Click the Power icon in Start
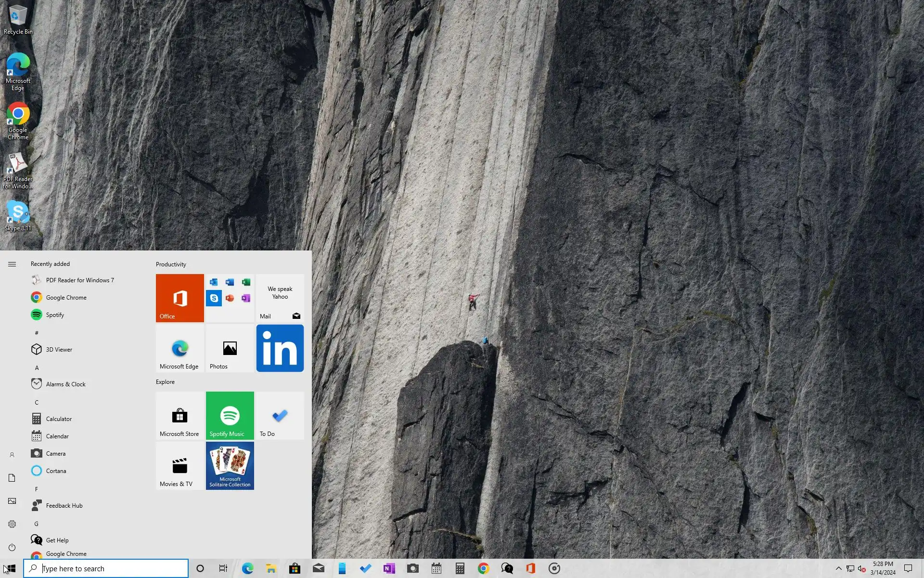 [12, 547]
